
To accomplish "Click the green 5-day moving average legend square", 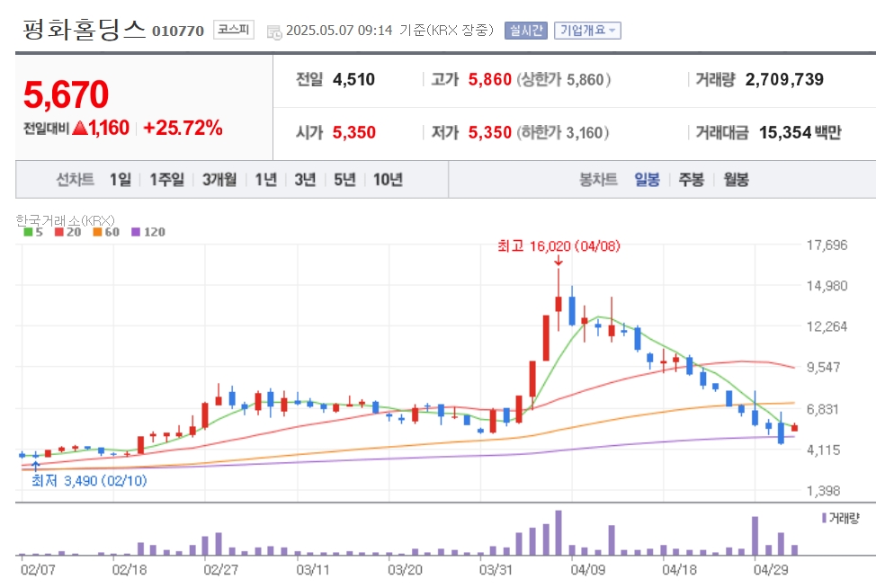I will click(28, 232).
